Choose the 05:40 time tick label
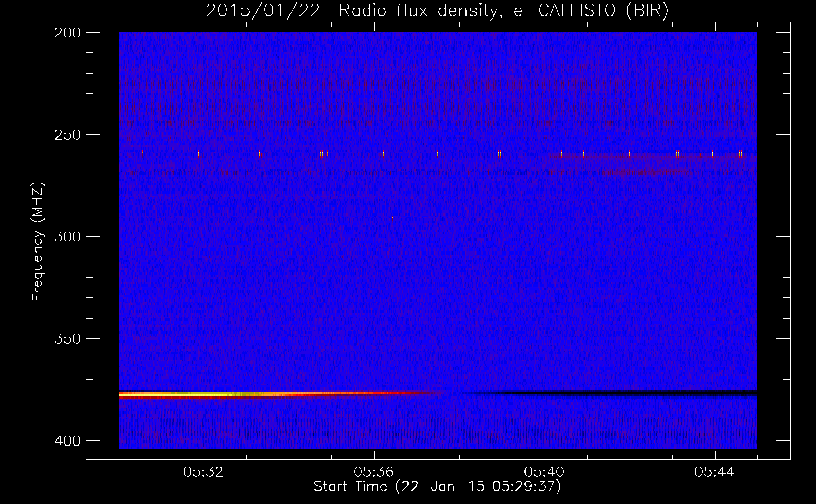The image size is (816, 504). (x=545, y=472)
